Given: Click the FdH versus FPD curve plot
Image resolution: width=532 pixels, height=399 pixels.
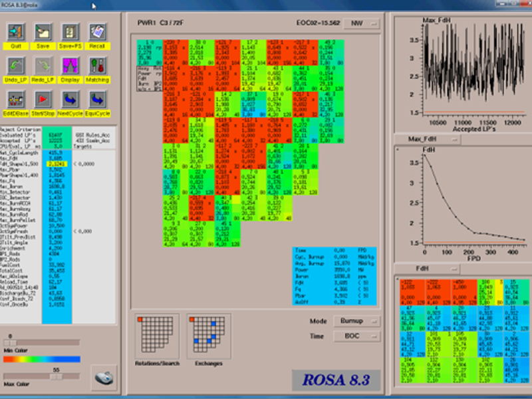Looking at the screenshot, I should pos(474,199).
